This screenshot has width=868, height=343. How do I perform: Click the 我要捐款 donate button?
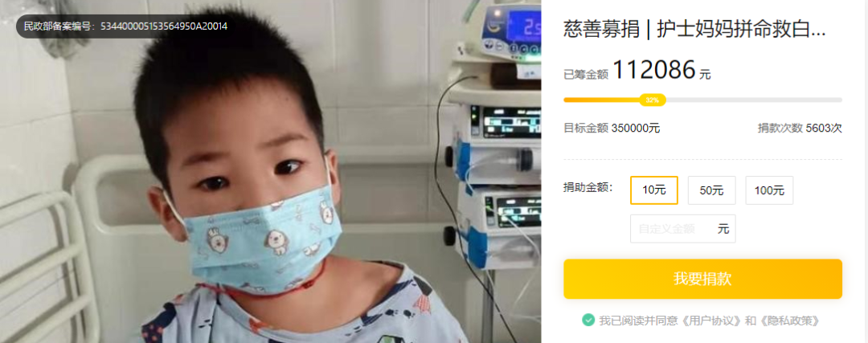coord(702,279)
